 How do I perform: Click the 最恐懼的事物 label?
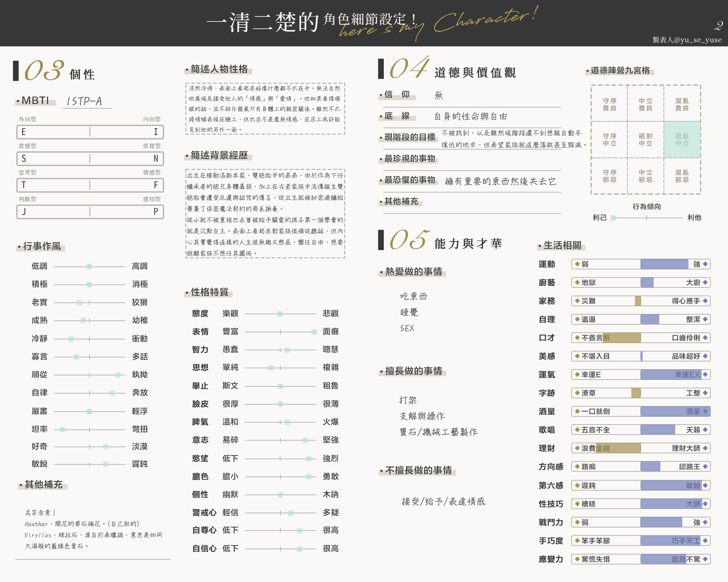click(408, 180)
